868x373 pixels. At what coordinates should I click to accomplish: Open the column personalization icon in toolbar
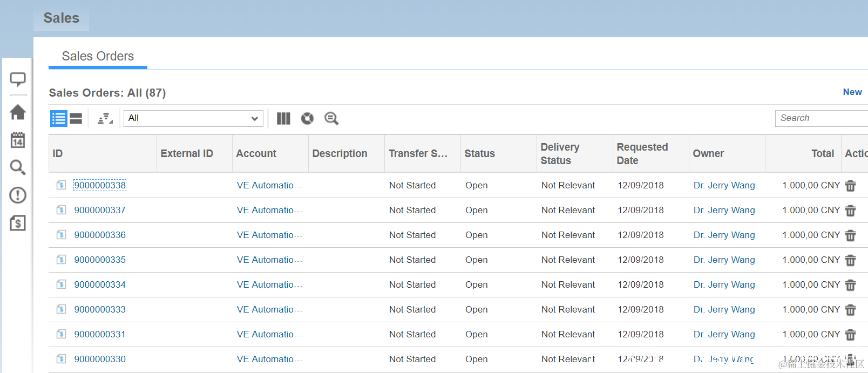click(283, 118)
